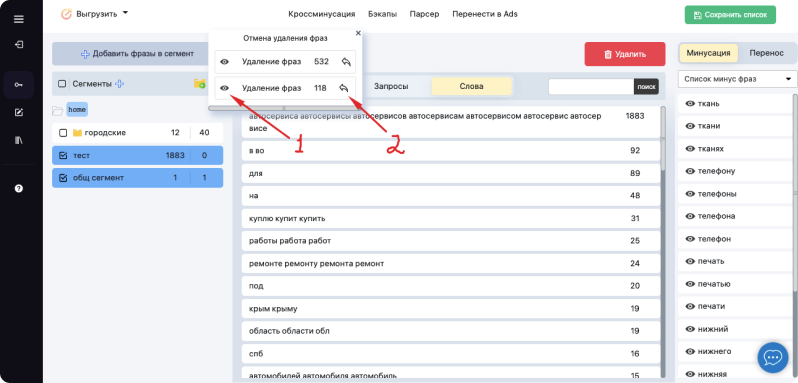Image resolution: width=798 pixels, height=383 pixels.
Task: Open the library books icon in the sidebar
Action: 19,140
